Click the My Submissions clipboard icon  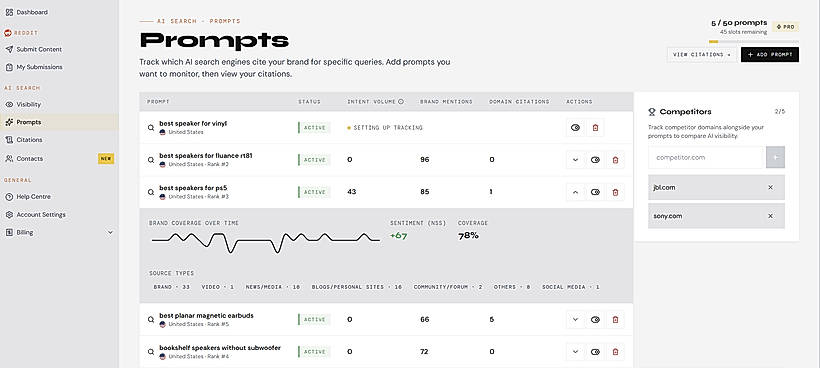[x=9, y=67]
